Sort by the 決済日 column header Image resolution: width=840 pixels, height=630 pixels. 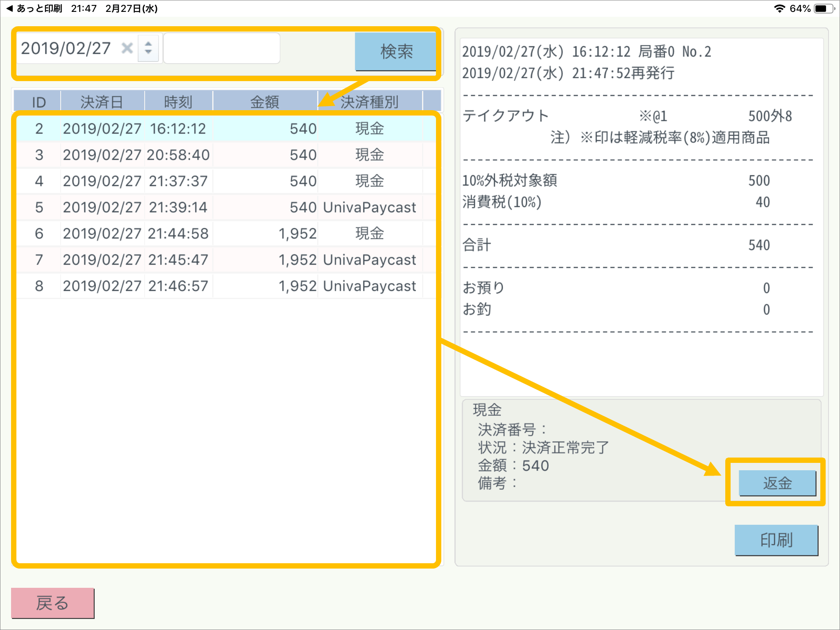click(x=102, y=102)
